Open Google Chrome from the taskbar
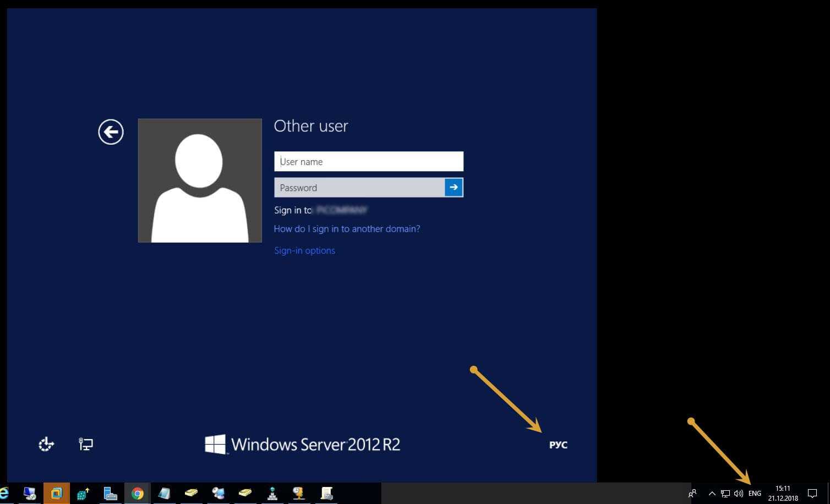The height and width of the screenshot is (504, 830). pyautogui.click(x=138, y=494)
